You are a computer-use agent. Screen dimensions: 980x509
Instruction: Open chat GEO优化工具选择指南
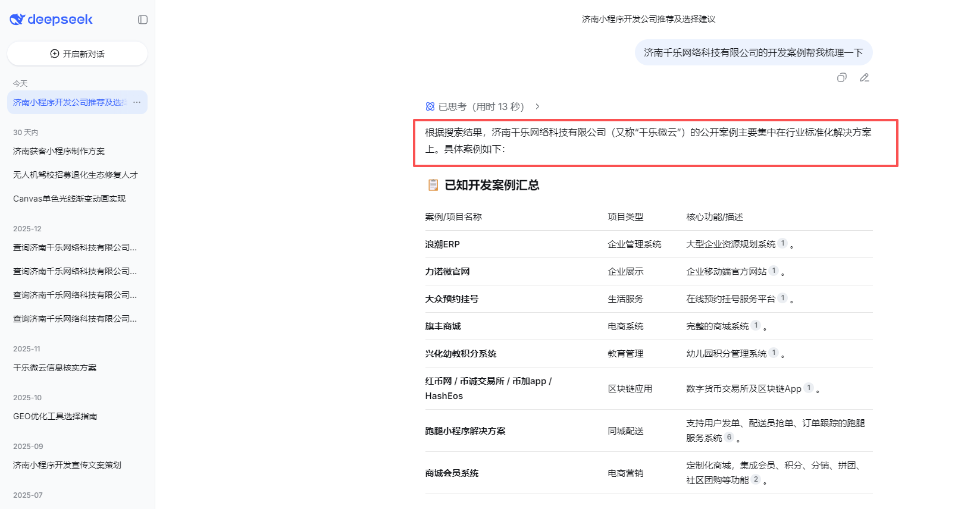coord(55,416)
